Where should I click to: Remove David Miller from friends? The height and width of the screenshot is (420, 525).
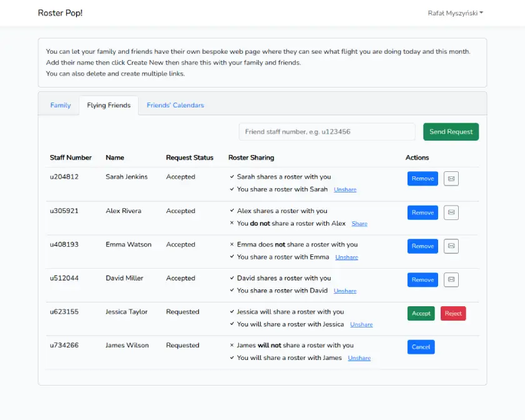[x=422, y=279]
